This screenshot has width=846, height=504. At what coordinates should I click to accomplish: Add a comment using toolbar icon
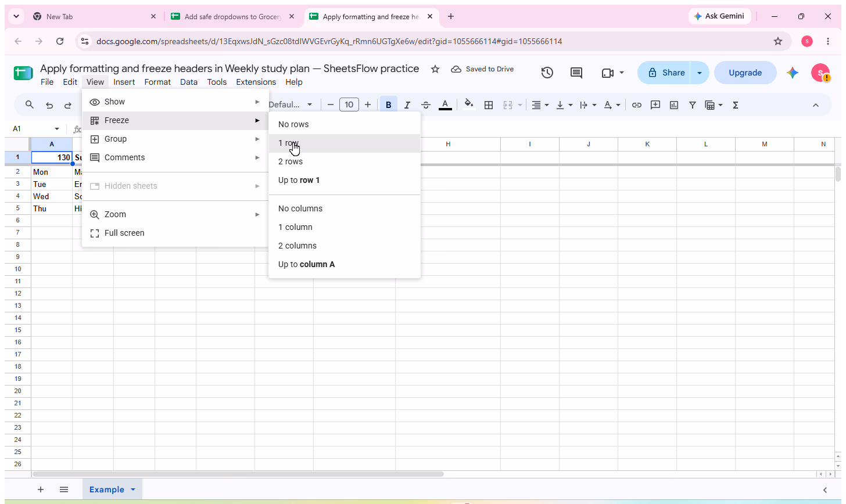[x=655, y=105]
